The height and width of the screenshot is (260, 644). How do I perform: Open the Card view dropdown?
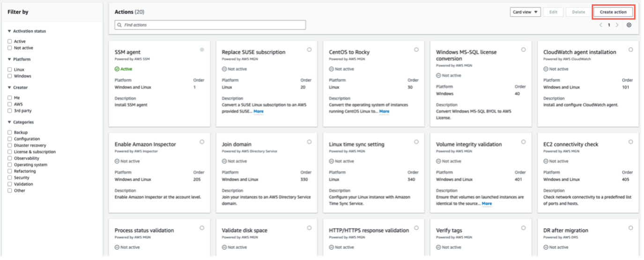[526, 12]
